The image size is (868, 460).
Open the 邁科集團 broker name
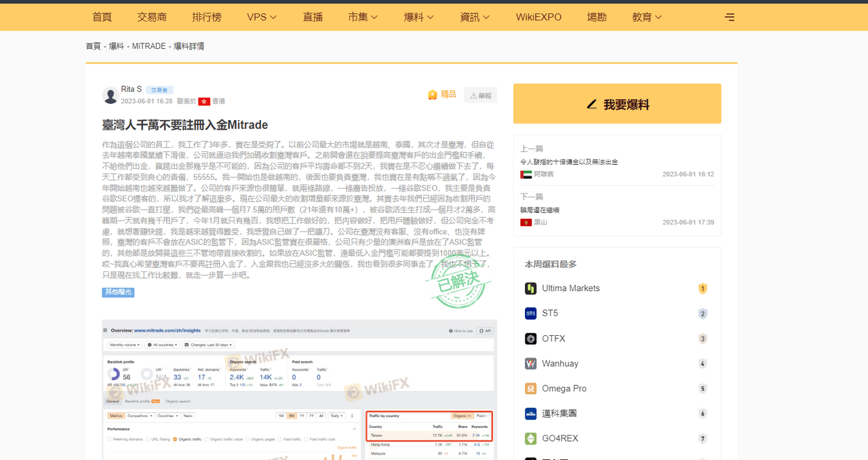pos(559,413)
